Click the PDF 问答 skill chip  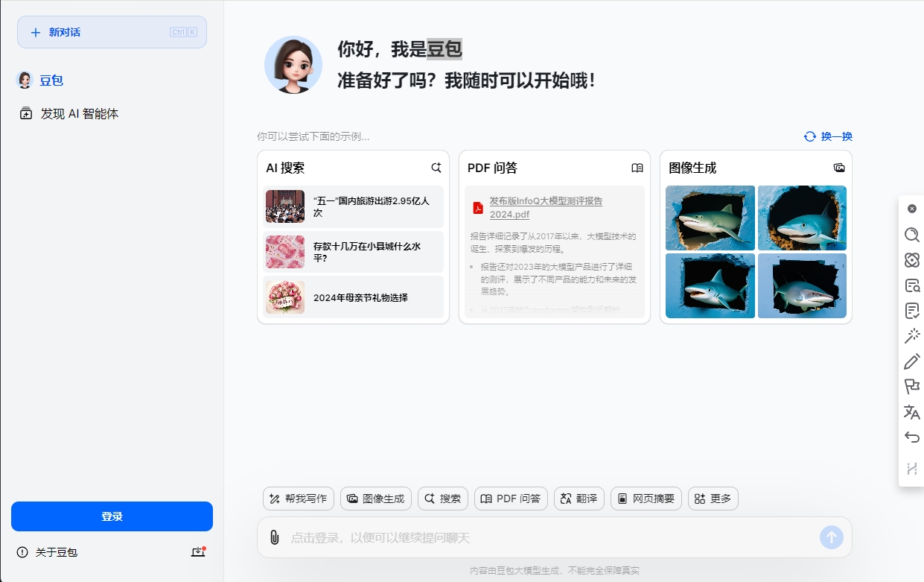[x=512, y=499]
